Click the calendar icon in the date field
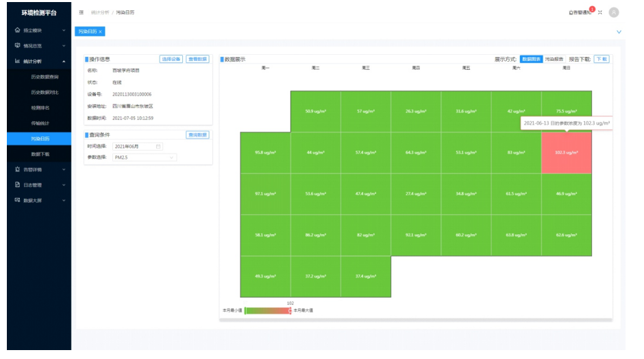 tap(158, 147)
